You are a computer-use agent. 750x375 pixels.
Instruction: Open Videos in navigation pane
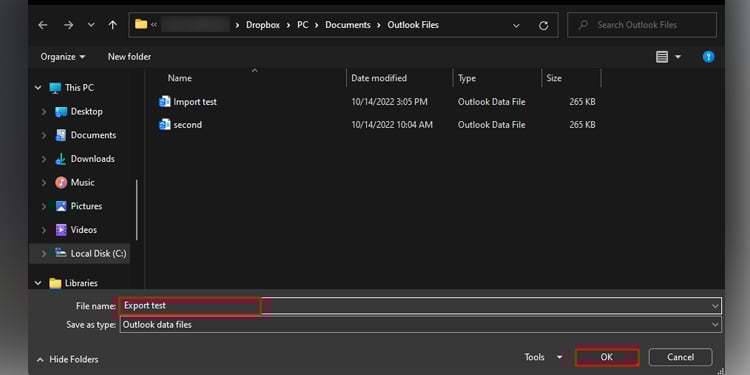click(84, 230)
